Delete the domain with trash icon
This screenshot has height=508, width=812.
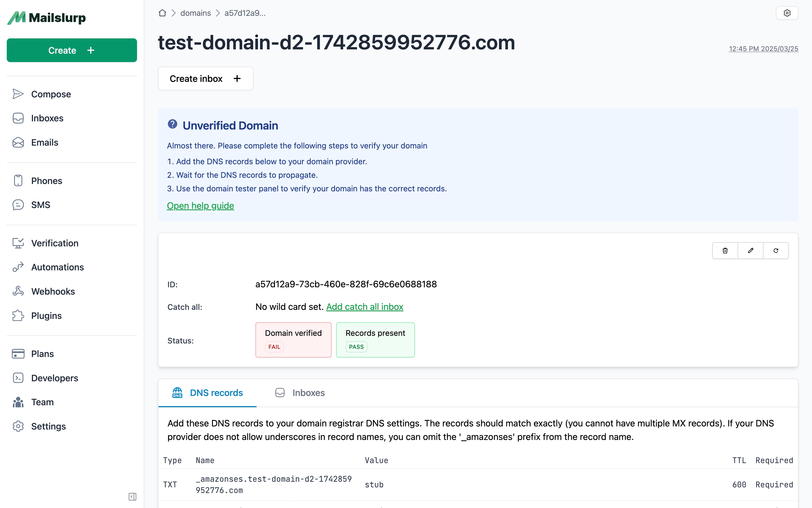point(725,251)
